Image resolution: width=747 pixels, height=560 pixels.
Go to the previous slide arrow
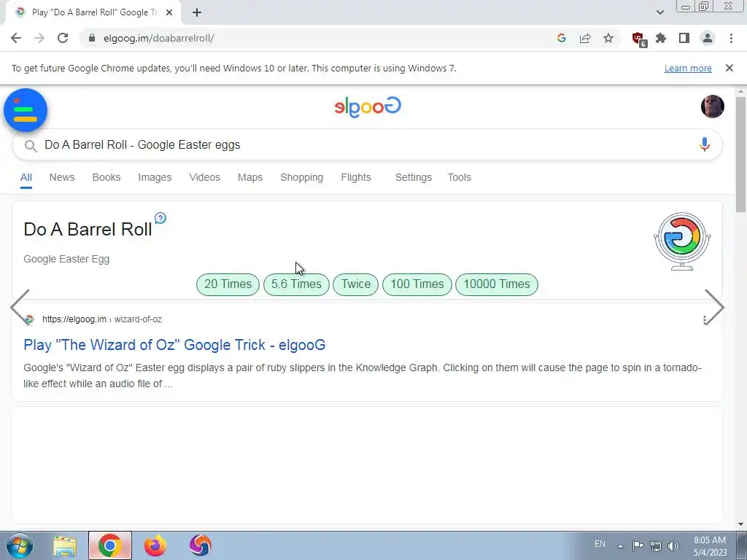tap(20, 307)
